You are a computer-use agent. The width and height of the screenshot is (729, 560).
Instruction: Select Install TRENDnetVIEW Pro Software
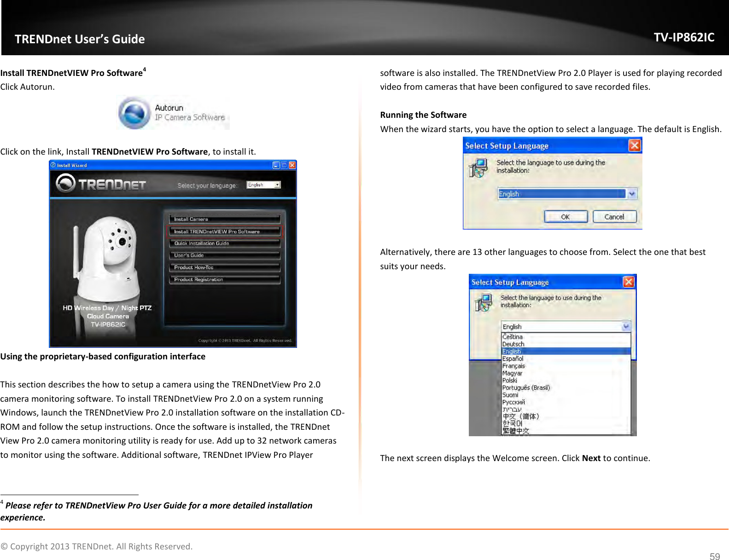point(225,231)
